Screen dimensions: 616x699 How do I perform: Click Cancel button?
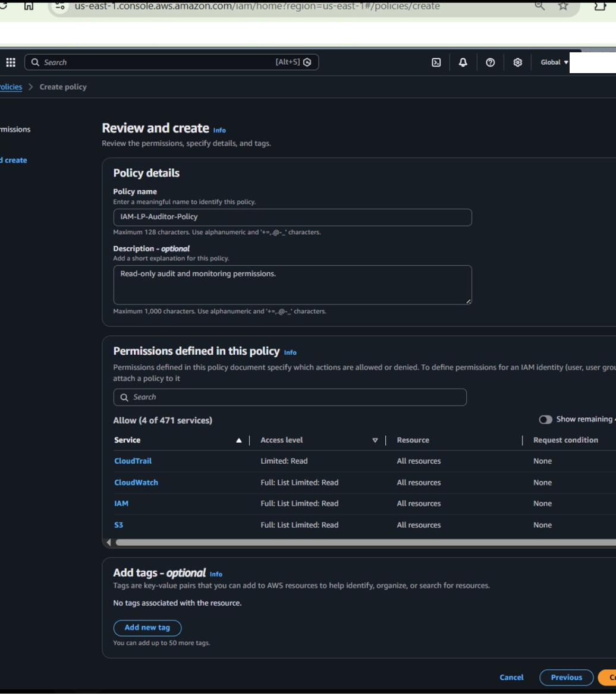511,678
